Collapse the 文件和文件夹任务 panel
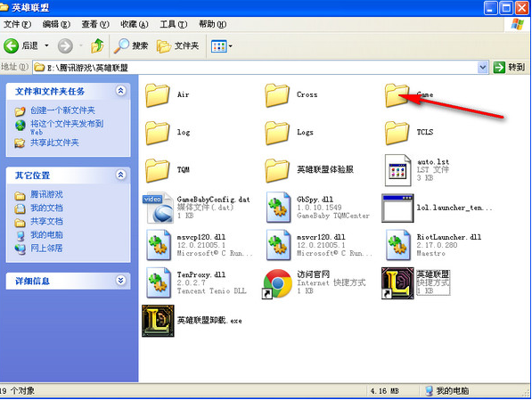The height and width of the screenshot is (400, 532). [x=121, y=91]
